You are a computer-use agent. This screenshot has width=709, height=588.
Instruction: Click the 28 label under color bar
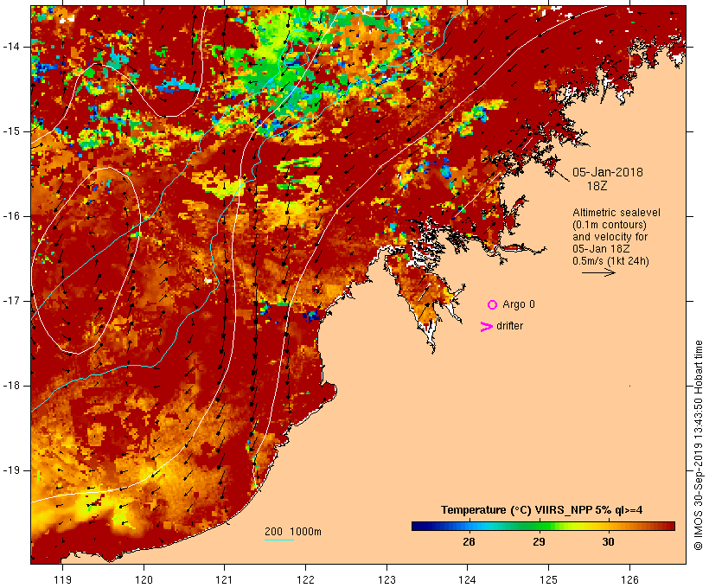click(x=469, y=541)
